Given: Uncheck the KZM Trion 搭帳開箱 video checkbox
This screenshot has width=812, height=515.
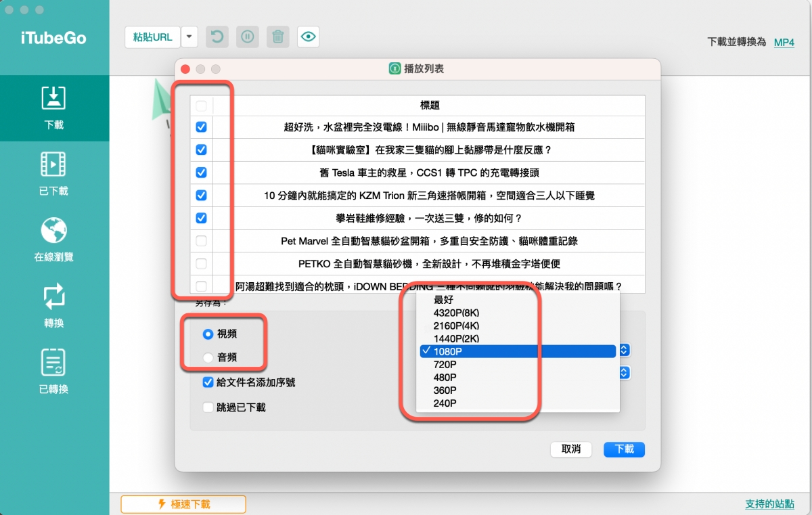Looking at the screenshot, I should pyautogui.click(x=201, y=195).
